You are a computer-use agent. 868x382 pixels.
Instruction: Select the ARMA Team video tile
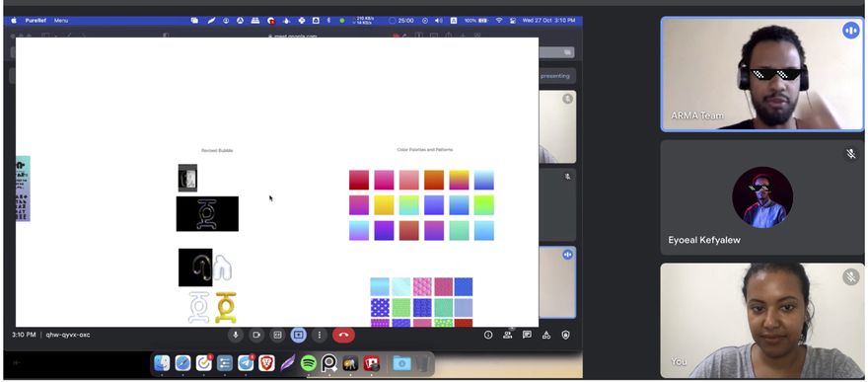pos(762,74)
